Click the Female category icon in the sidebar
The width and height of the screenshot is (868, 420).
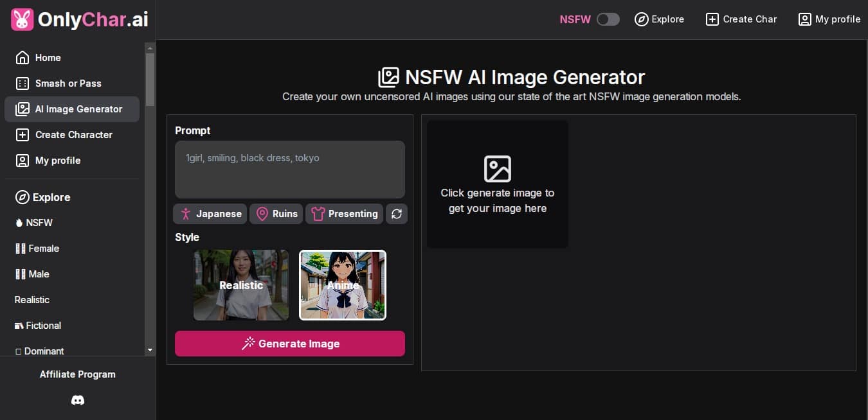tap(21, 249)
